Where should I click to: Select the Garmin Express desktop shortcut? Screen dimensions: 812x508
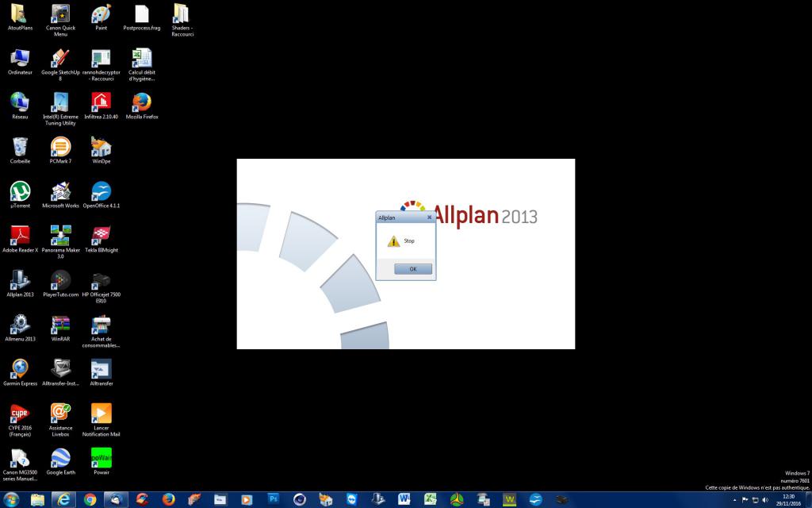tap(20, 373)
